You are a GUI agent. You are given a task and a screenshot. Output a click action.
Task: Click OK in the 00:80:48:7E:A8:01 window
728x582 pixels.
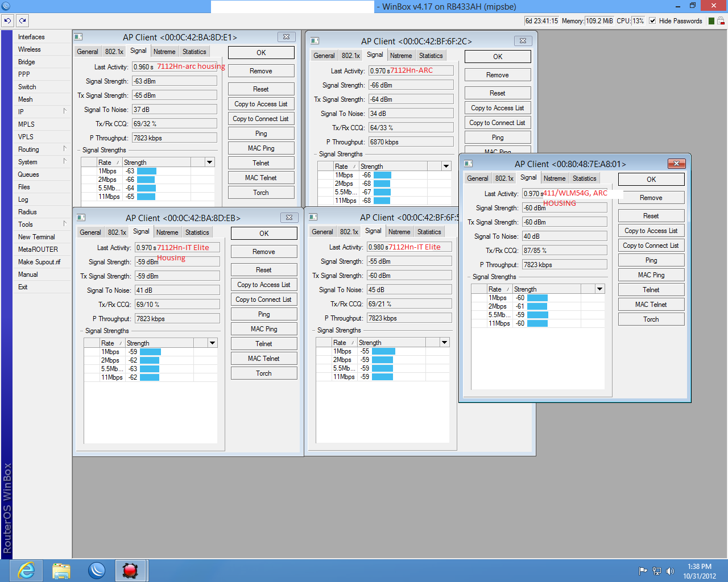click(x=651, y=180)
